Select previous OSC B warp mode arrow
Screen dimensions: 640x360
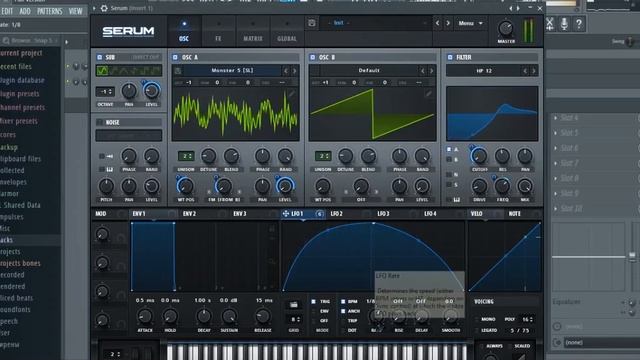click(x=346, y=192)
